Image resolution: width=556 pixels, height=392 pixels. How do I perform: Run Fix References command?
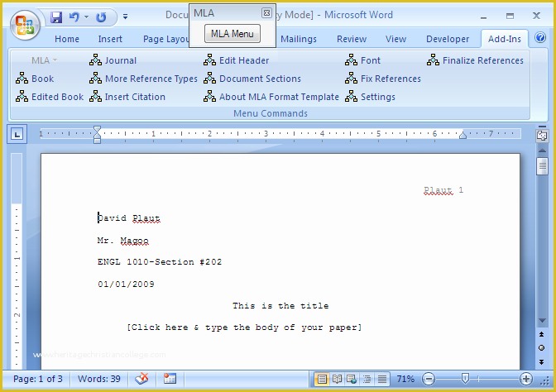[x=383, y=79]
